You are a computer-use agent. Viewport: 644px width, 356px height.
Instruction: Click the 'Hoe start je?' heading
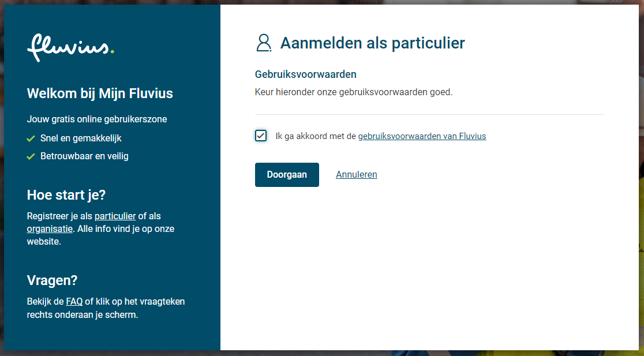click(66, 194)
